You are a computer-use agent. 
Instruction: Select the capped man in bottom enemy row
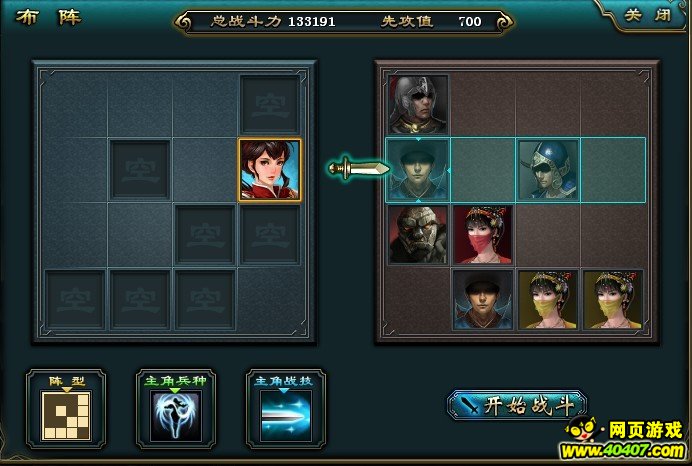click(483, 300)
